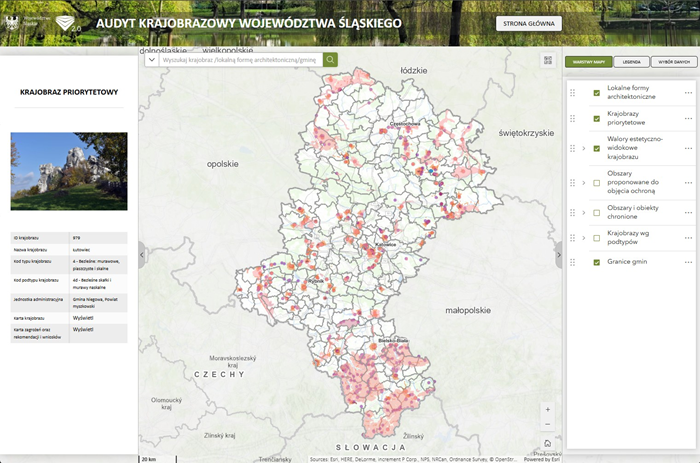Enable Obszary proponowane do objęcia ochroną layer
The width and height of the screenshot is (700, 463).
[x=597, y=183]
